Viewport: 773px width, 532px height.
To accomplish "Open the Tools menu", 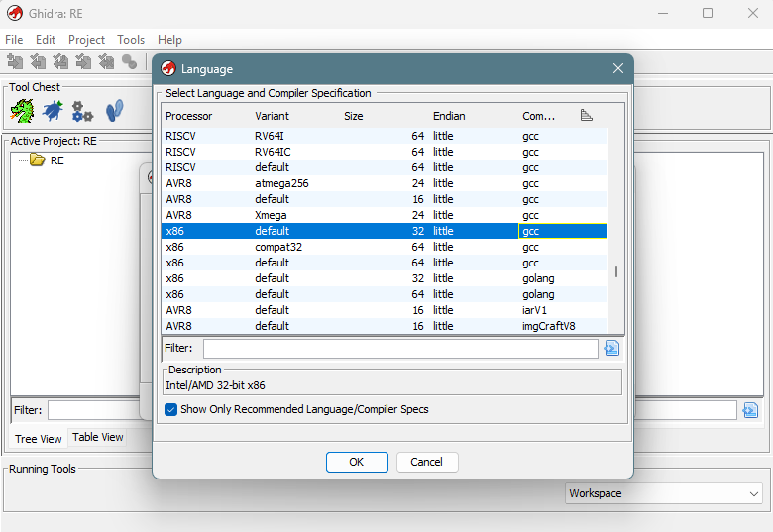I will click(131, 40).
